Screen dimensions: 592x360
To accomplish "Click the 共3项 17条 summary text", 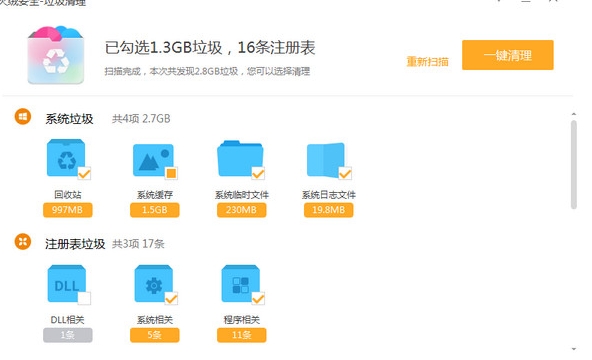I will pos(138,244).
